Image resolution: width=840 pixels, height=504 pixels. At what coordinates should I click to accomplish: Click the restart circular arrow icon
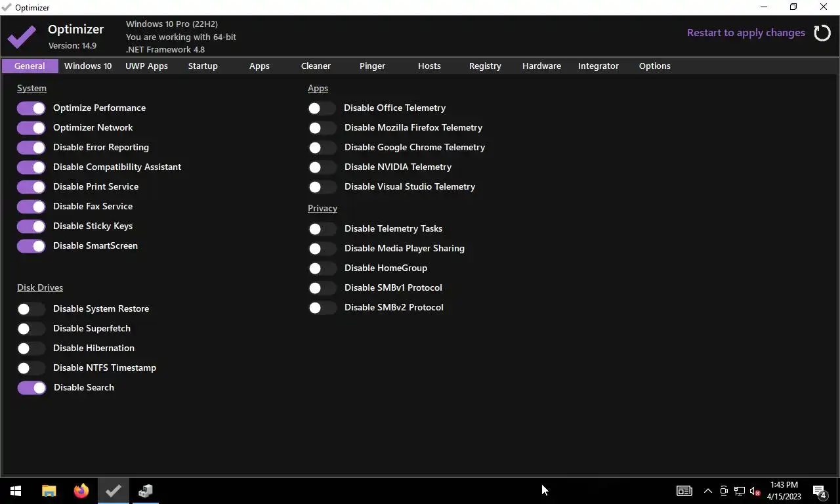click(822, 33)
